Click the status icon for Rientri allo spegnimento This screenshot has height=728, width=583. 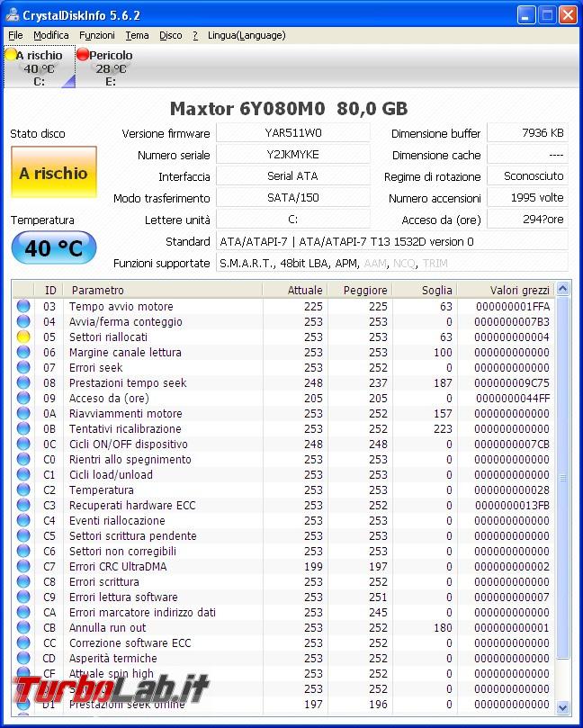23,459
